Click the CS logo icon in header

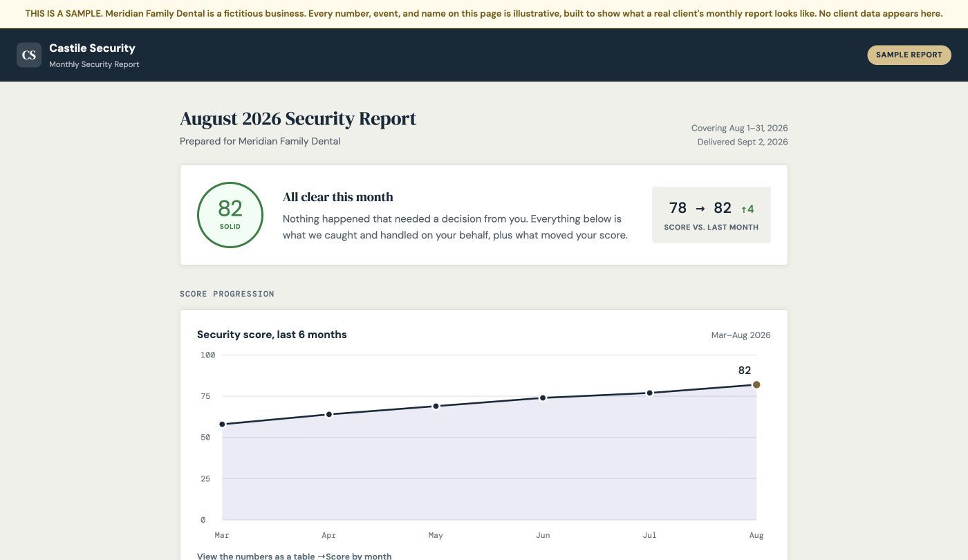(x=29, y=55)
